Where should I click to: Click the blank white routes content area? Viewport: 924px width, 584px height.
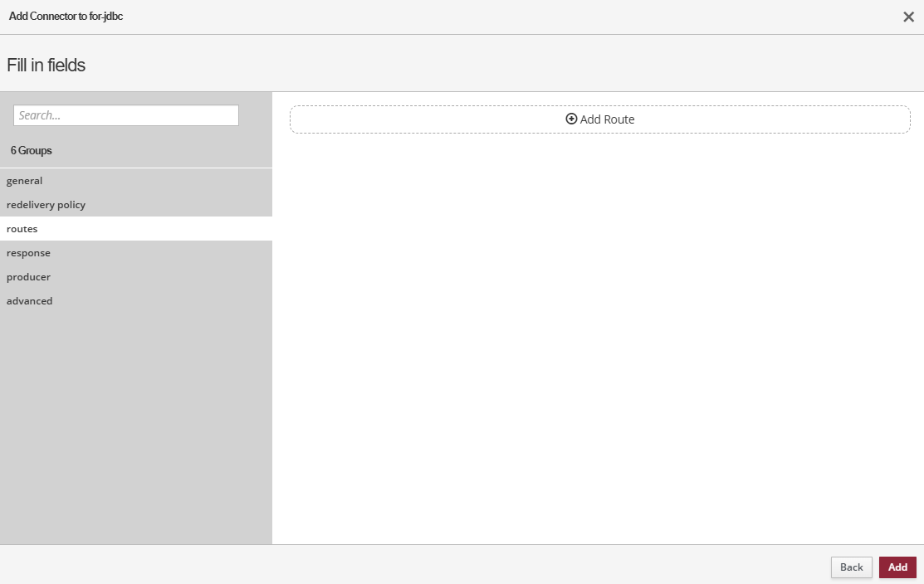tap(598, 332)
